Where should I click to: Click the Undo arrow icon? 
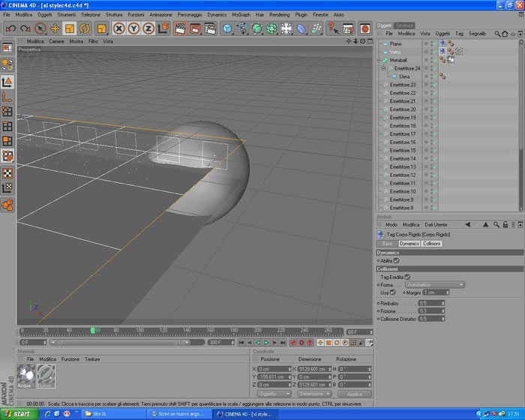[10, 28]
